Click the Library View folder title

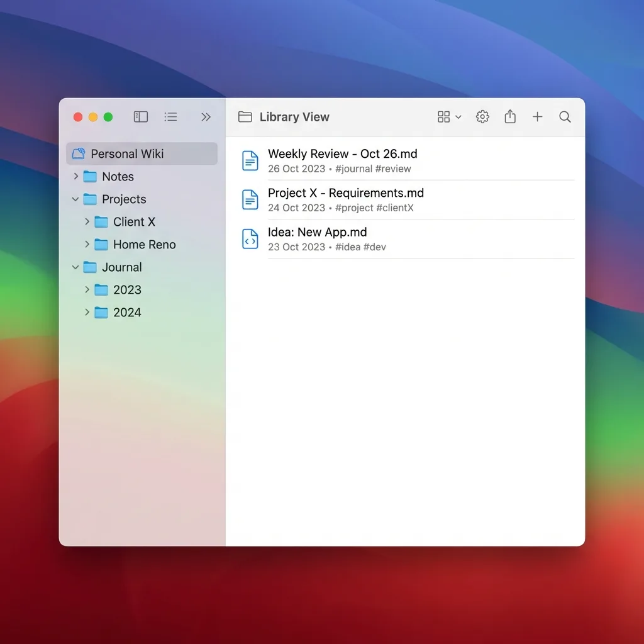pyautogui.click(x=294, y=117)
